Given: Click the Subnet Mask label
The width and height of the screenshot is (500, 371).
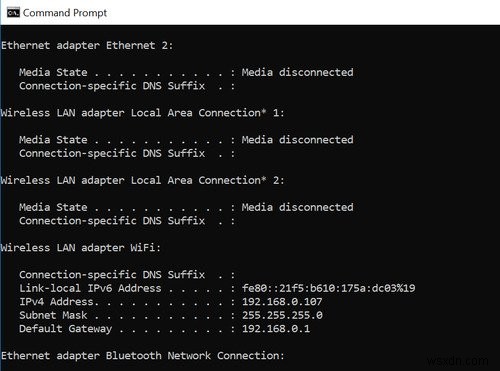Looking at the screenshot, I should click(x=53, y=315).
